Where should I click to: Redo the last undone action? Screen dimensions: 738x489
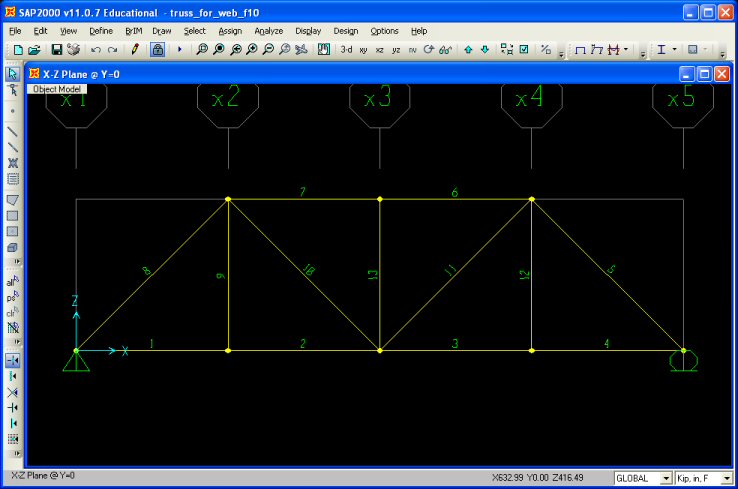[x=112, y=49]
